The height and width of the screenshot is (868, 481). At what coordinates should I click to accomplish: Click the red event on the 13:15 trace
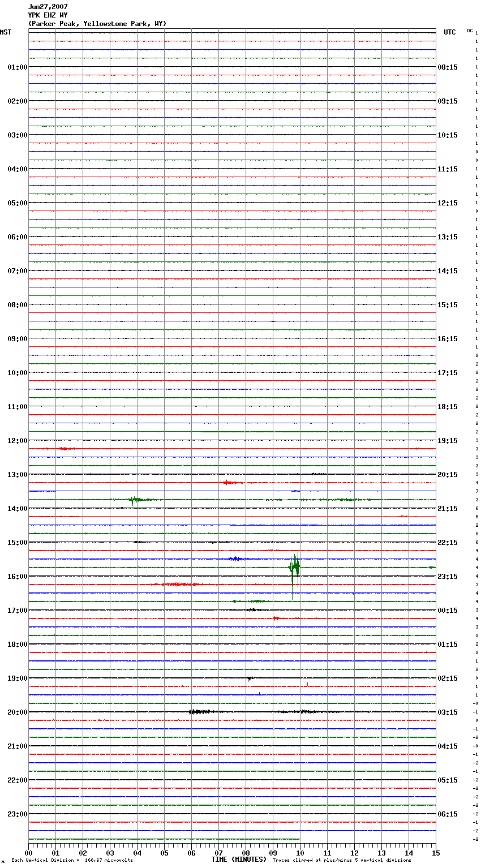(232, 483)
